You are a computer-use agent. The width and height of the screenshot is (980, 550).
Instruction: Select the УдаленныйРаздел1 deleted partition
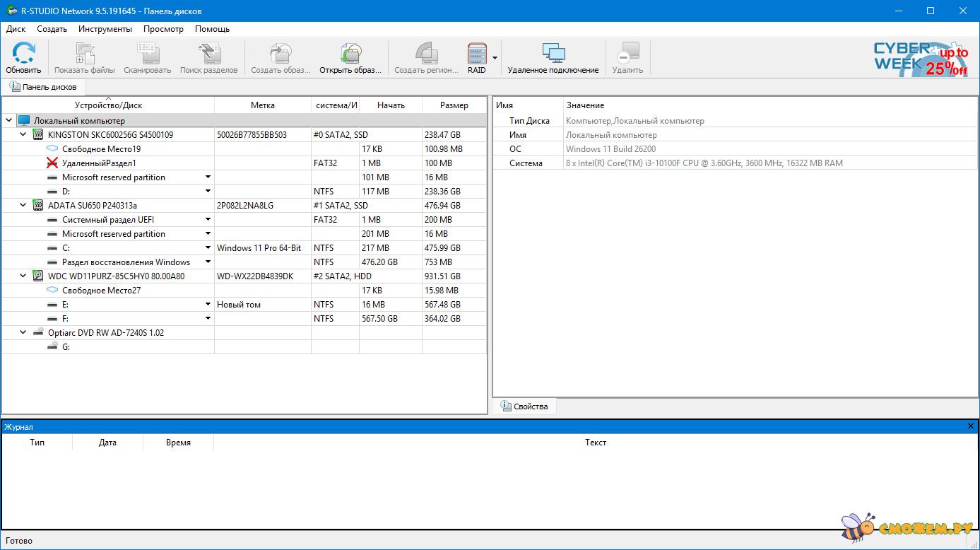pos(99,163)
